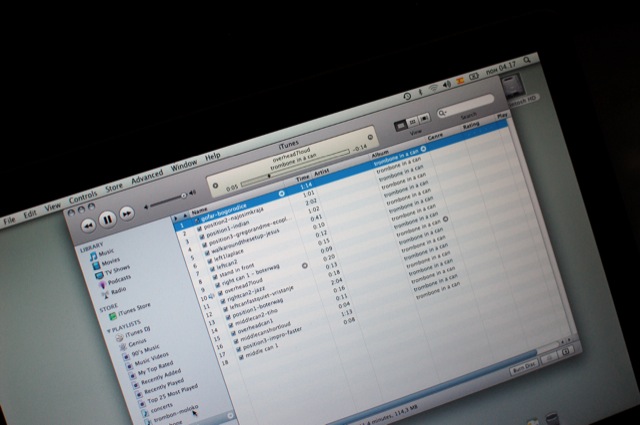The height and width of the screenshot is (425, 640).
Task: Select Podcasts in the sidebar
Action: [119, 280]
